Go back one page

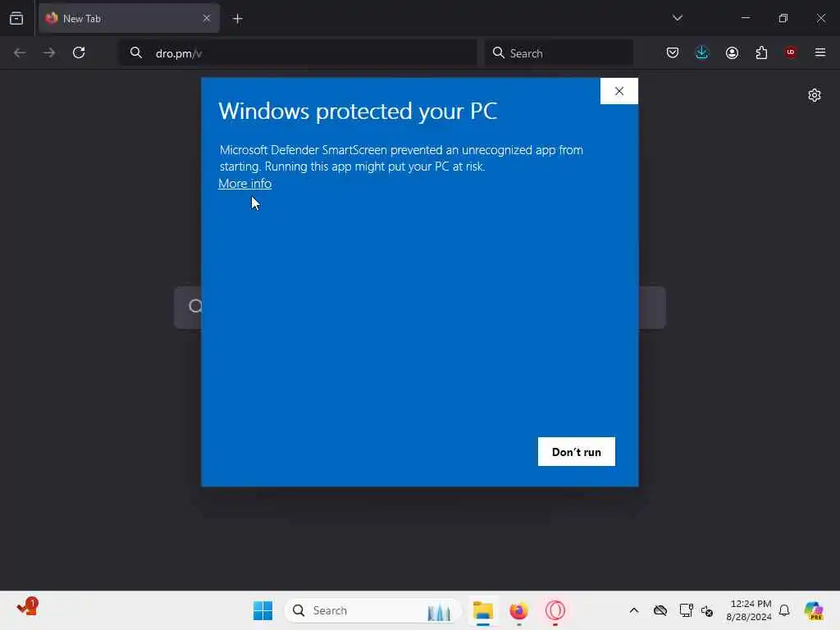click(20, 52)
